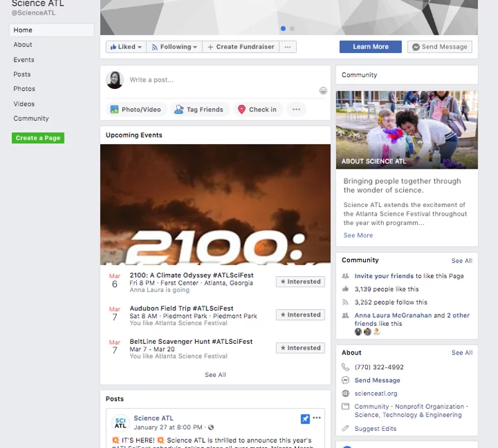
Task: Open the About Science ATL photo
Action: pos(407,130)
